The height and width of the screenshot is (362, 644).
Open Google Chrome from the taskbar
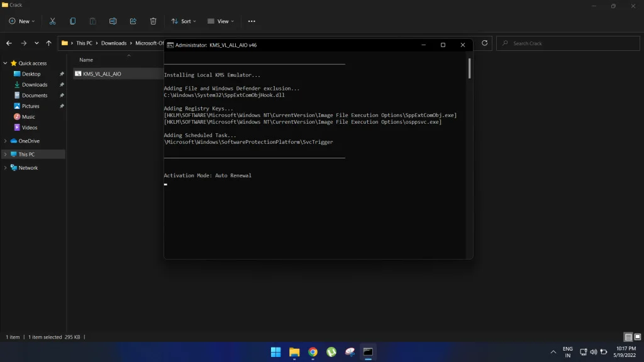(313, 352)
